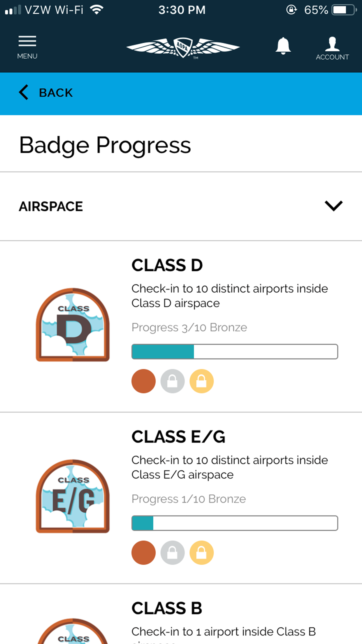Open the CLASS E/G badge title

click(178, 437)
